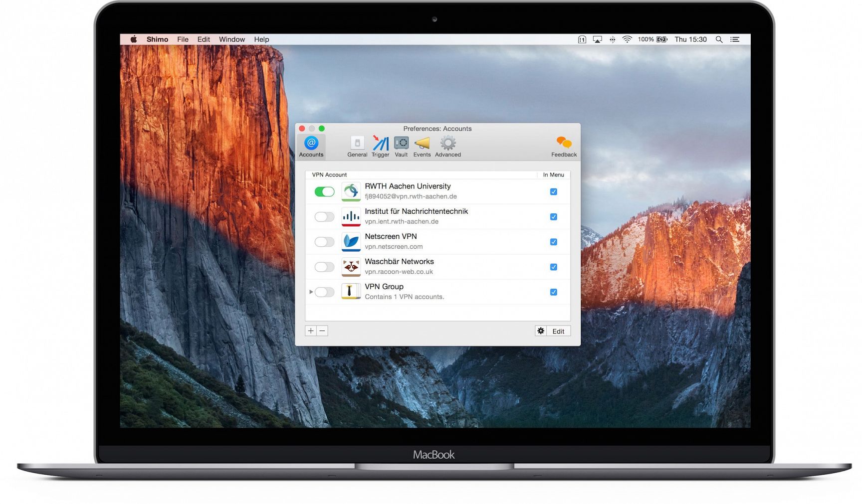The width and height of the screenshot is (862, 504).
Task: Click the battery status icon
Action: pos(662,39)
